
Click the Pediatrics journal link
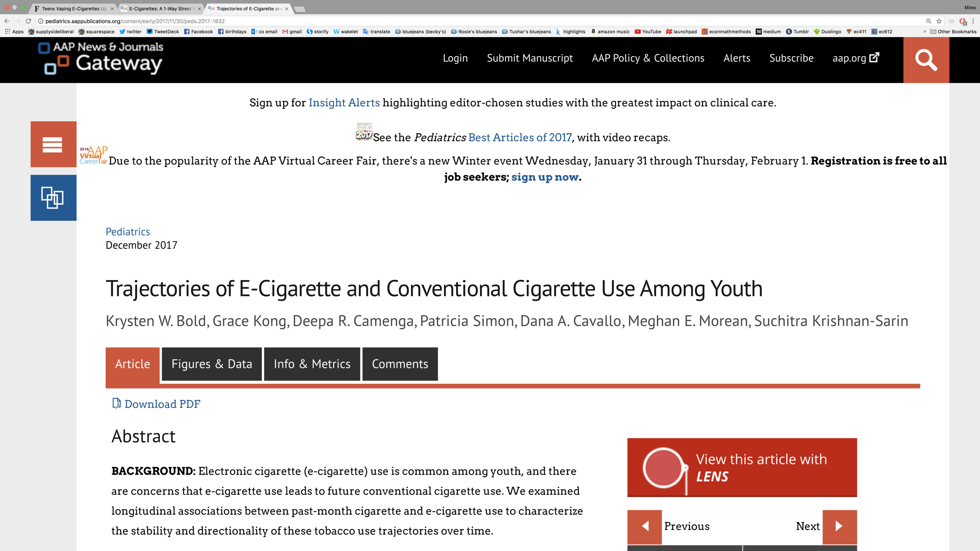(x=128, y=232)
